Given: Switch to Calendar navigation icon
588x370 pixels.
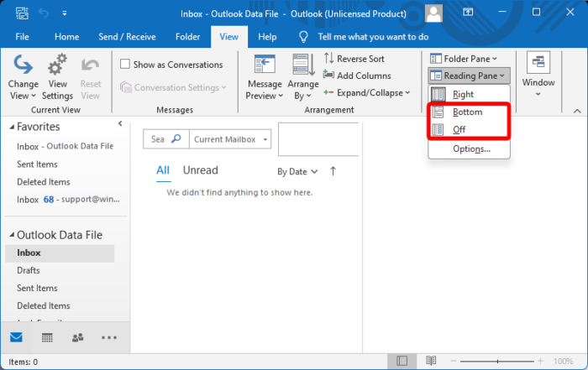Looking at the screenshot, I should [x=47, y=337].
